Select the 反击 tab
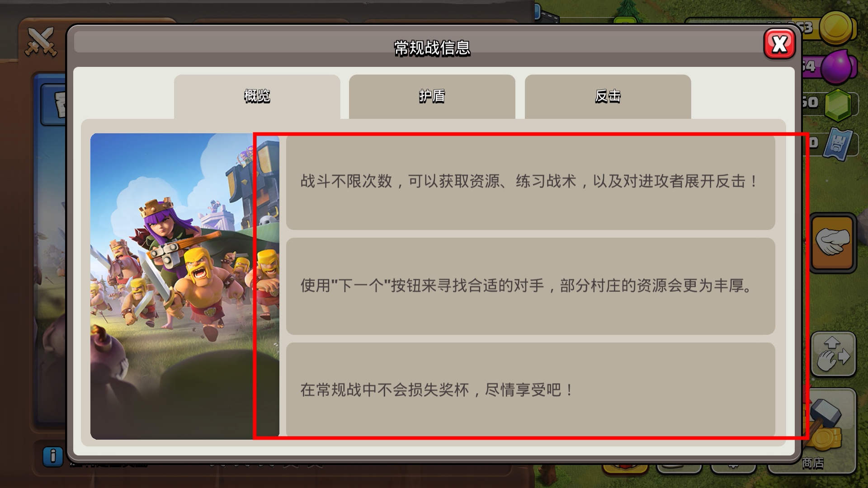Viewport: 868px width, 488px height. (608, 96)
